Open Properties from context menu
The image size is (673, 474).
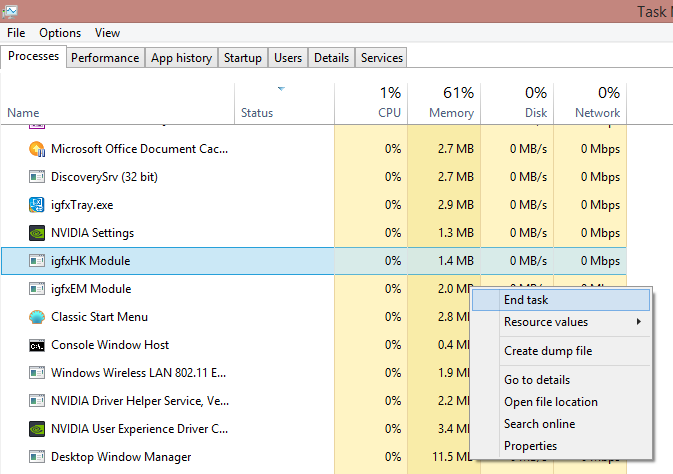click(561, 446)
